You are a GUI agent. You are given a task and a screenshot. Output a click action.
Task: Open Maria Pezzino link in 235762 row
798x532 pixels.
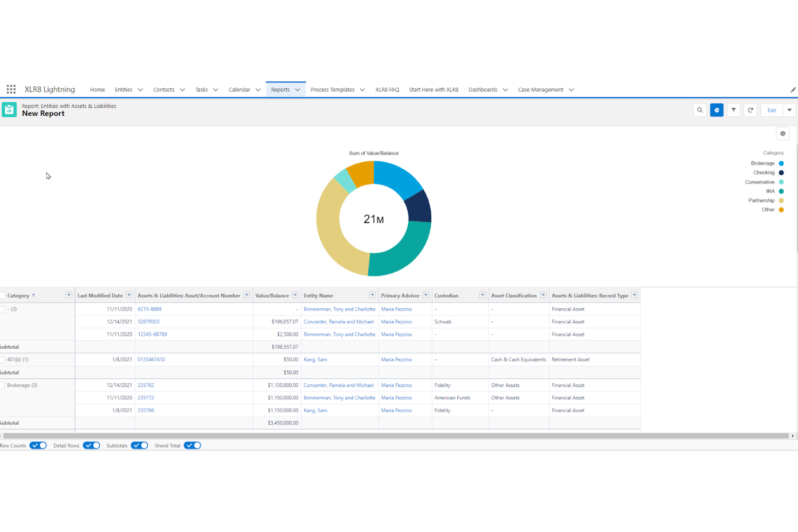tap(396, 385)
